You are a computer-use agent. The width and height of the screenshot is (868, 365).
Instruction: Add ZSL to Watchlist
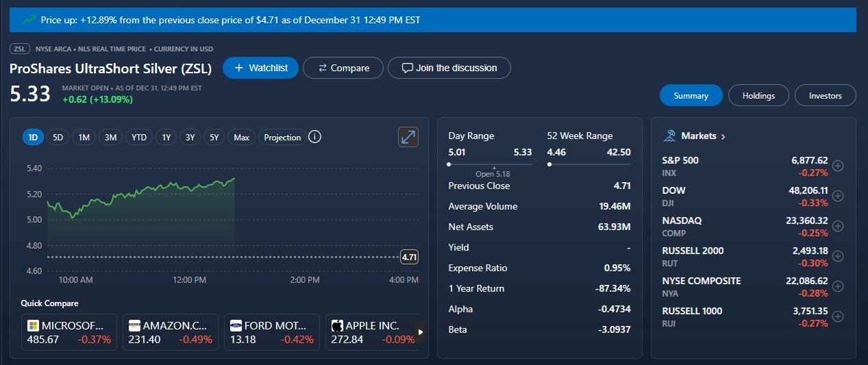[x=260, y=68]
